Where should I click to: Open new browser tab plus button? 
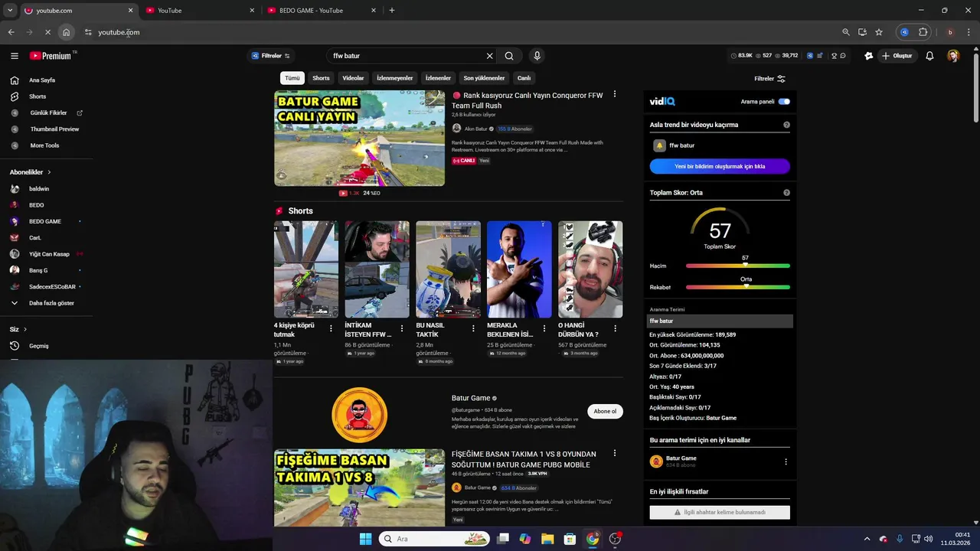point(392,11)
